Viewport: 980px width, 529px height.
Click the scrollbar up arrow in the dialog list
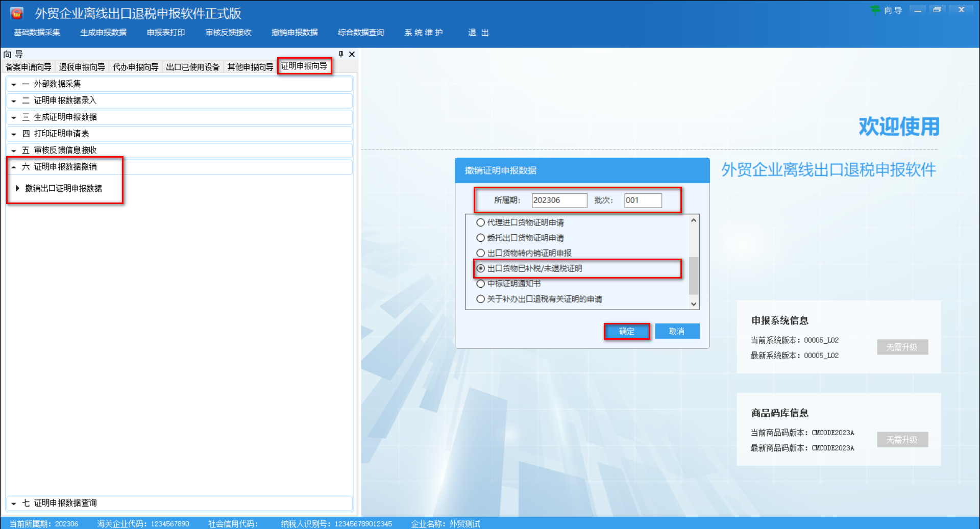[693, 220]
